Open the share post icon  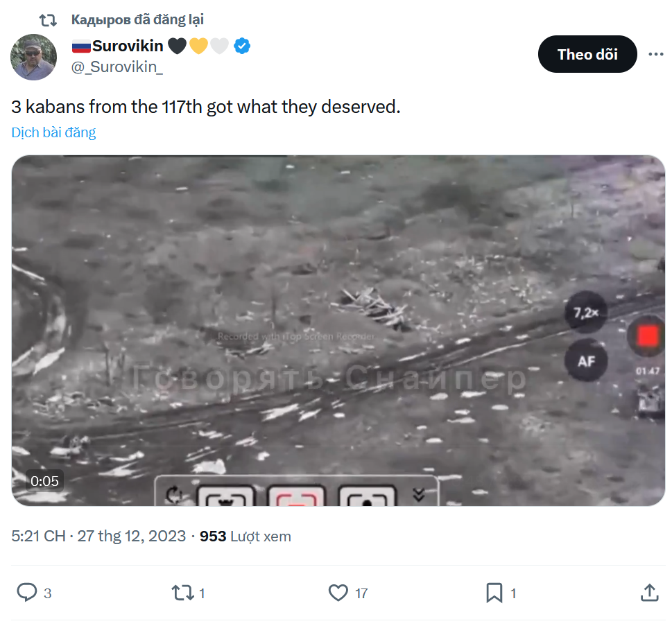(x=649, y=593)
